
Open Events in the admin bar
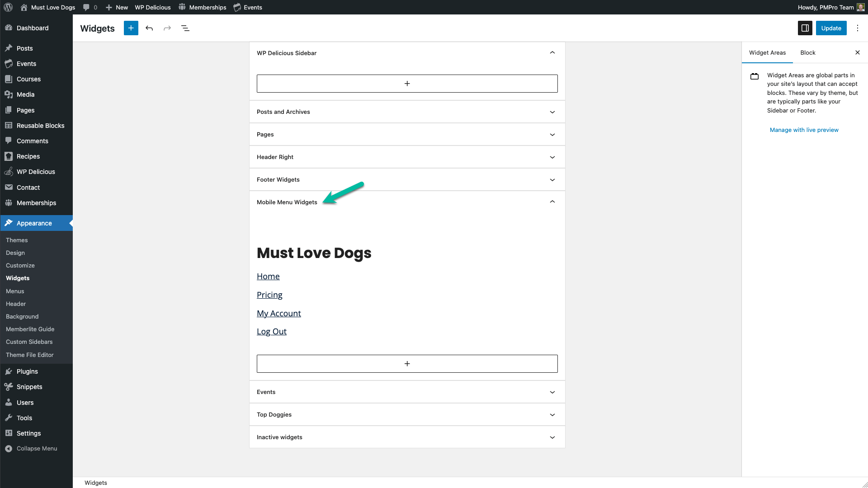[x=248, y=7]
